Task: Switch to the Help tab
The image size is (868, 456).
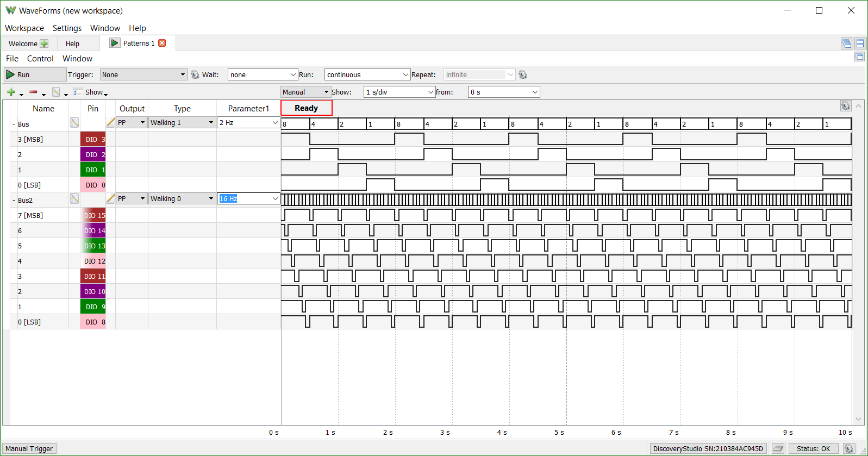Action: [x=72, y=43]
